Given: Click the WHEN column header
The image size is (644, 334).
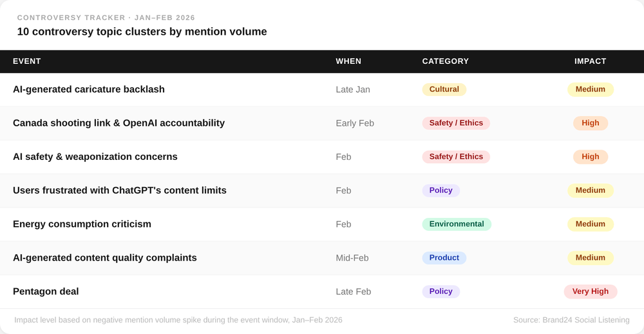Looking at the screenshot, I should (x=348, y=61).
